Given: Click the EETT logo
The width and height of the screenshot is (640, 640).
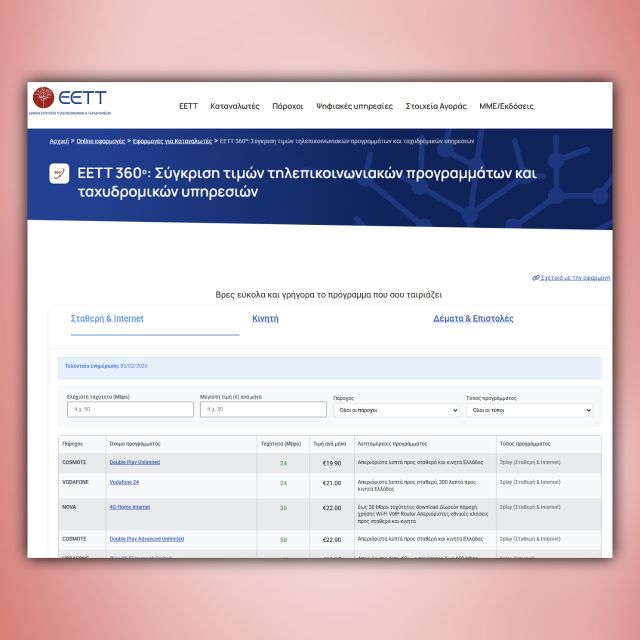Looking at the screenshot, I should coord(70,101).
